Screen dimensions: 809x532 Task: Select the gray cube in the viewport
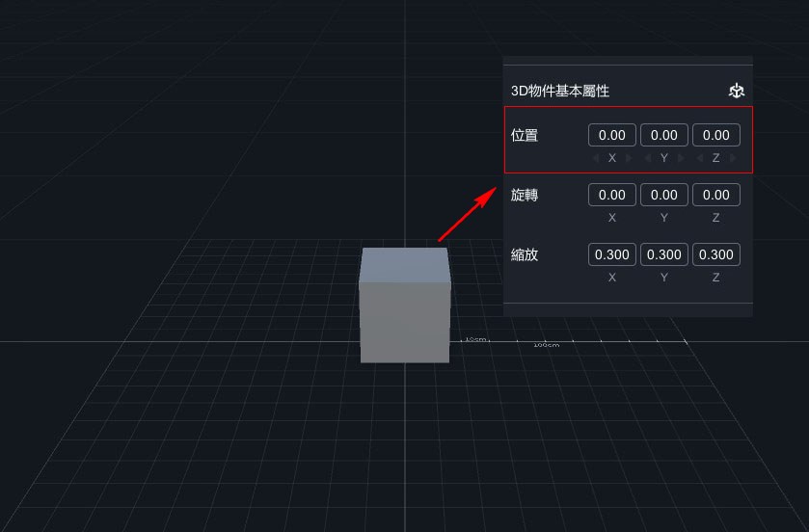point(405,308)
